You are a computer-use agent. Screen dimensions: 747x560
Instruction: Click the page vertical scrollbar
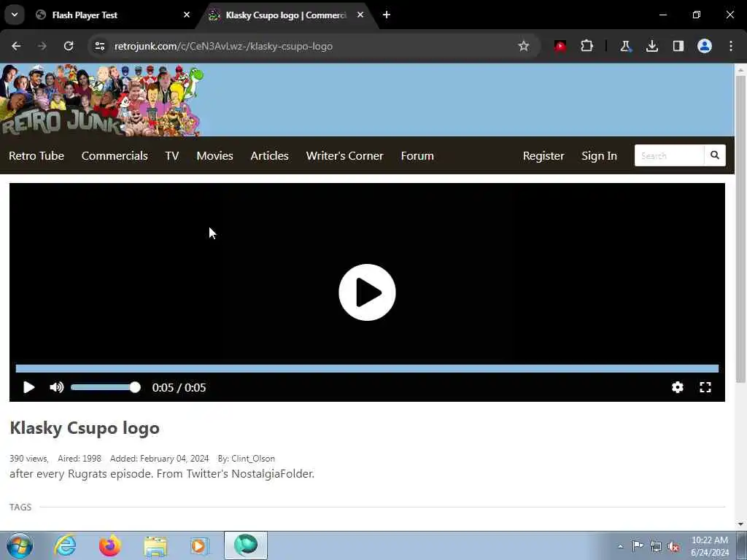[x=740, y=228]
